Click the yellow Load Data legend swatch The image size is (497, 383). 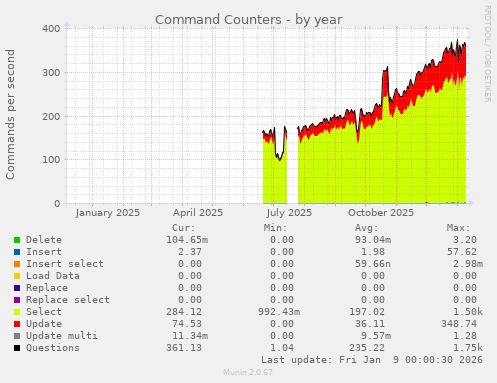17,276
